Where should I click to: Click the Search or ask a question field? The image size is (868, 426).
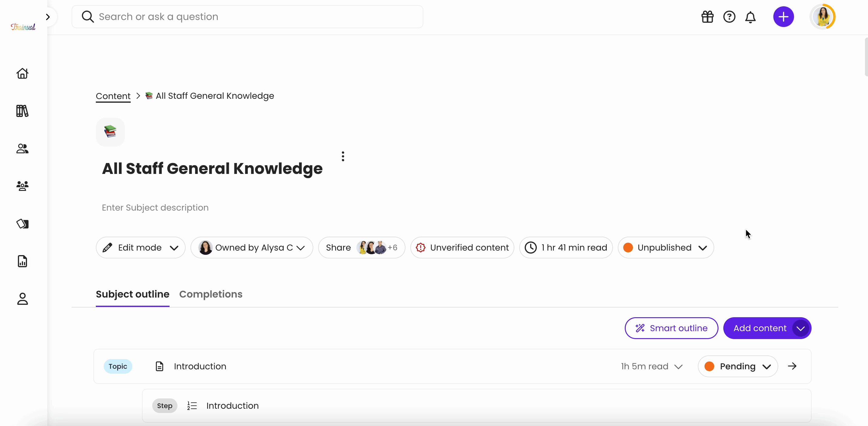[x=247, y=17]
